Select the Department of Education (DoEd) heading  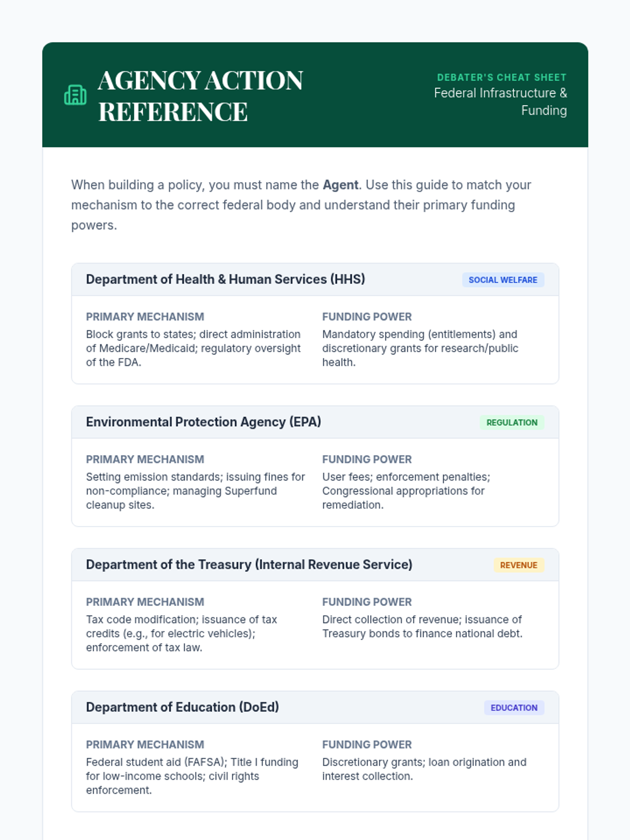182,707
